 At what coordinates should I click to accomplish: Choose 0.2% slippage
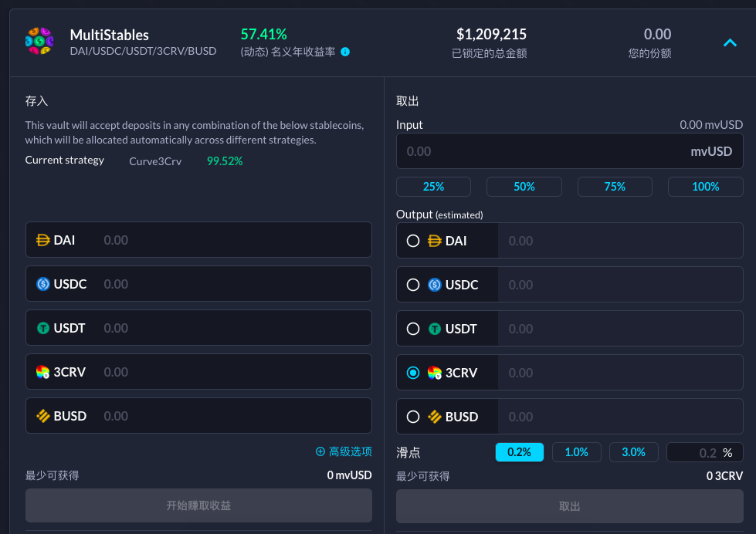click(x=520, y=452)
